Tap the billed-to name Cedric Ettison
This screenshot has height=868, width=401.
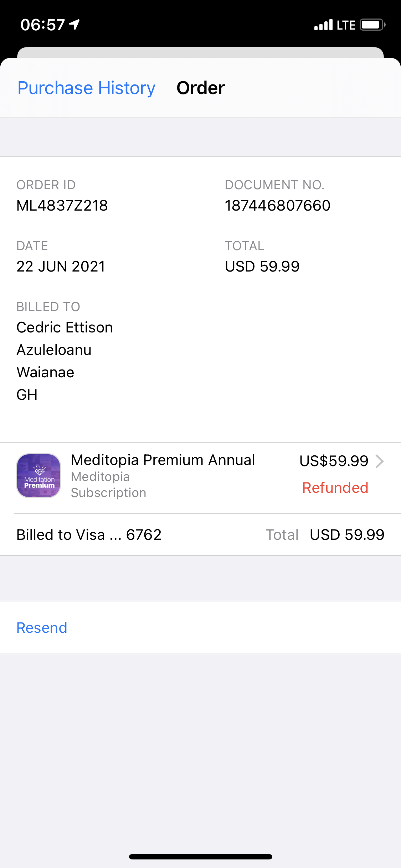pyautogui.click(x=65, y=327)
